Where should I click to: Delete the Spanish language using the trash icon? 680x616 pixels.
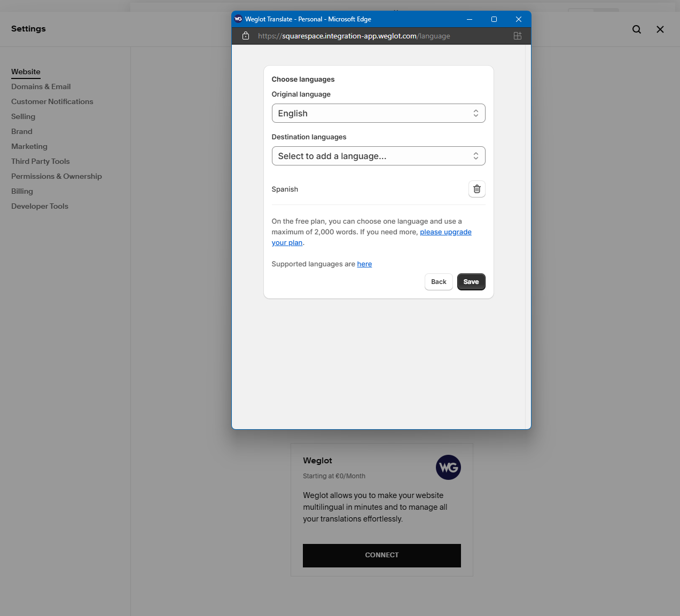click(476, 189)
